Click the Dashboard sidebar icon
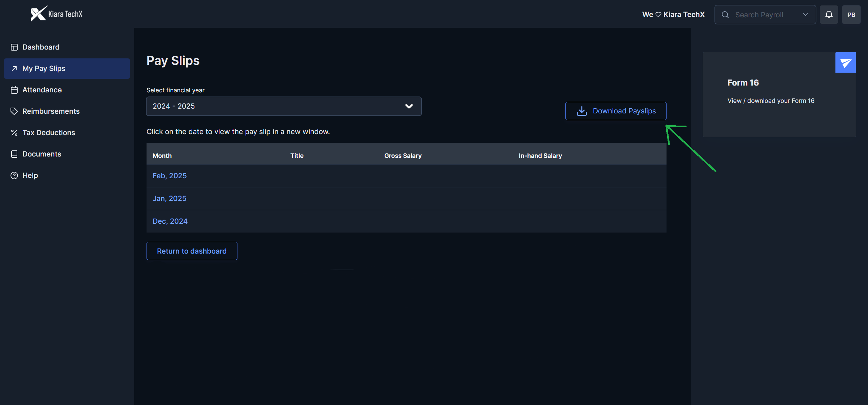The height and width of the screenshot is (405, 868). (x=14, y=47)
